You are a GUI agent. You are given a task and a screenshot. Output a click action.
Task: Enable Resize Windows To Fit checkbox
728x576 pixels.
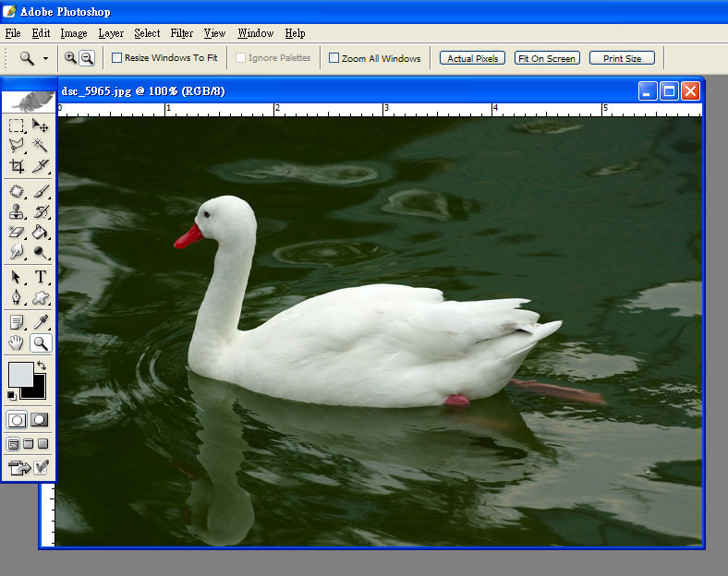(x=117, y=58)
